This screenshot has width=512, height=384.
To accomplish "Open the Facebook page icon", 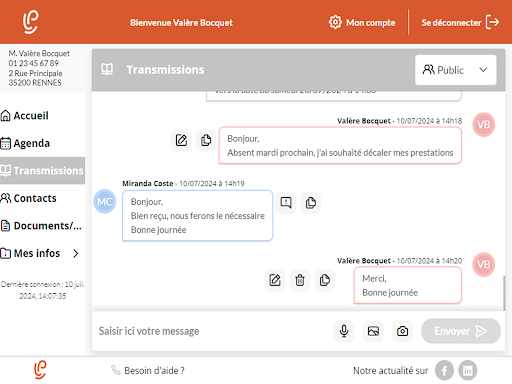I will pyautogui.click(x=444, y=370).
